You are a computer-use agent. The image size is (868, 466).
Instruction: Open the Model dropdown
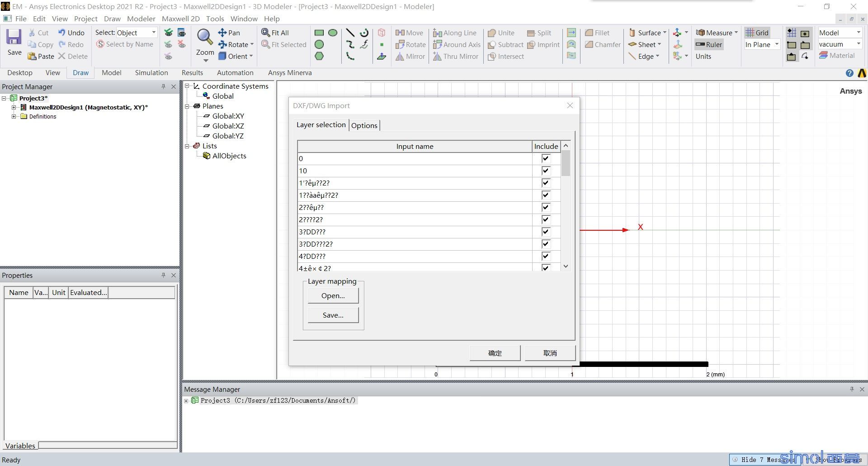(858, 33)
